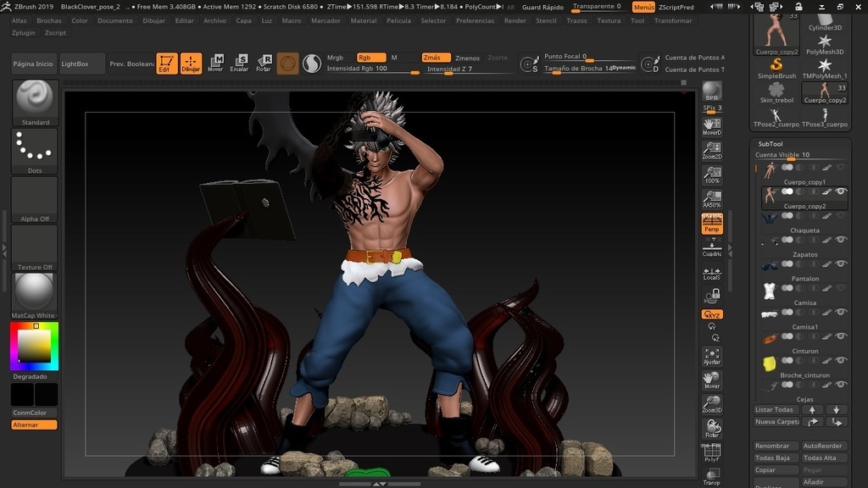Screen dimensions: 868x488
Task: Choose the PolyMesh3D star tool
Action: (x=825, y=44)
